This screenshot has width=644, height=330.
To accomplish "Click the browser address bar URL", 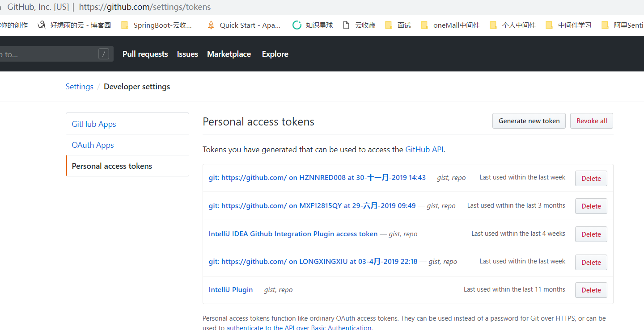I will pos(145,7).
